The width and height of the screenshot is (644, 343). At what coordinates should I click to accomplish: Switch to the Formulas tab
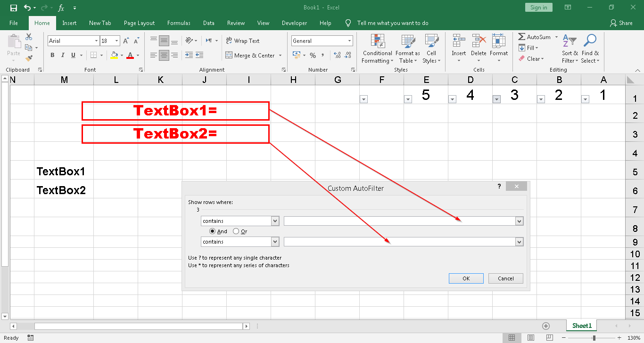(x=179, y=23)
